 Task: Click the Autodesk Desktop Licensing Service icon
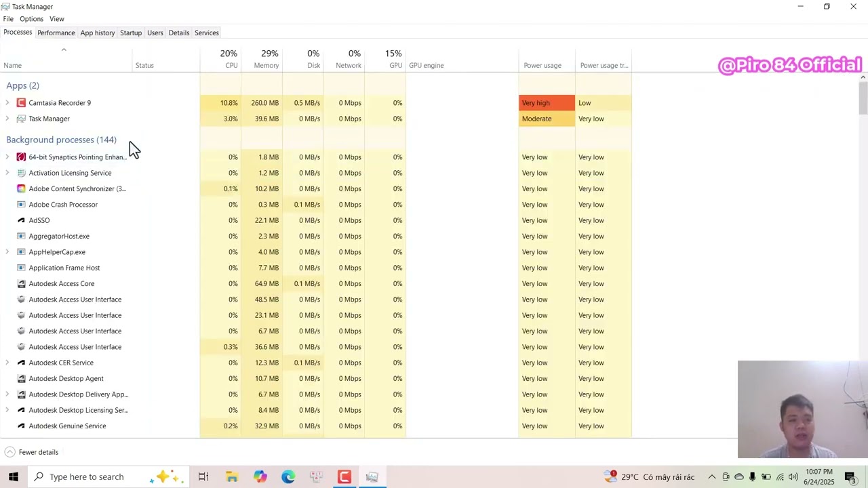pos(21,410)
